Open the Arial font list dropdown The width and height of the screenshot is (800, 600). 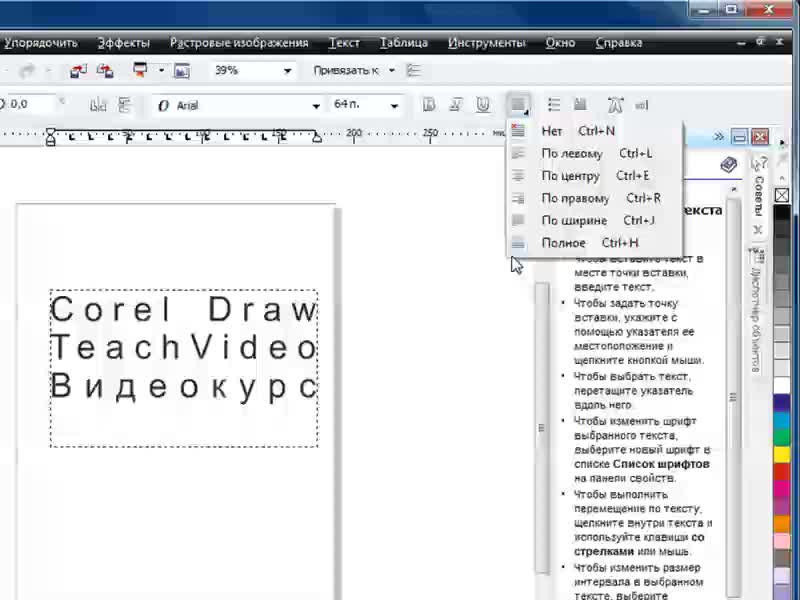click(x=316, y=106)
